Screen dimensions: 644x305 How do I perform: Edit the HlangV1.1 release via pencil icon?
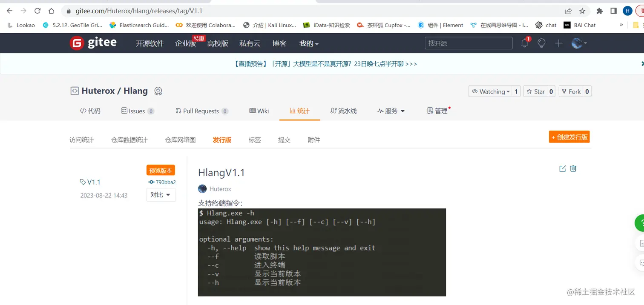tap(562, 168)
